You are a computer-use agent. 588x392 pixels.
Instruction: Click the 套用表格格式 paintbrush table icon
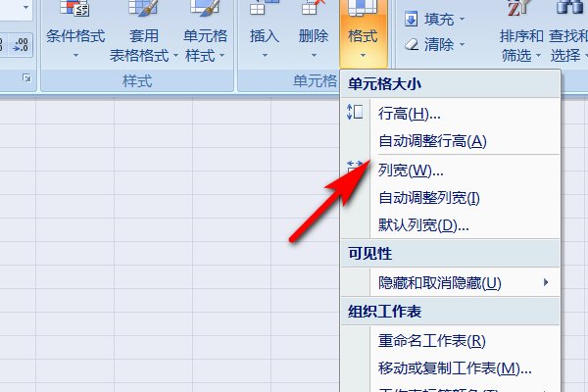[x=142, y=8]
